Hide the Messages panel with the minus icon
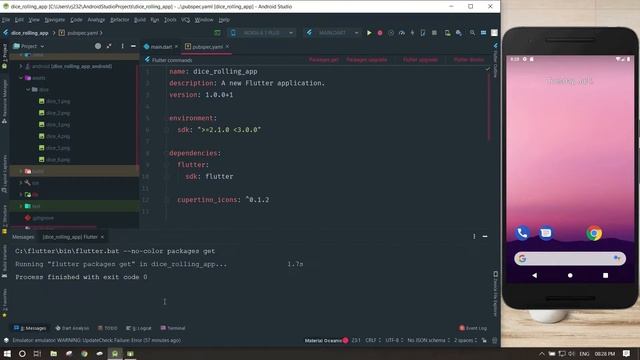Viewport: 640px width, 360px height. pyautogui.click(x=485, y=236)
